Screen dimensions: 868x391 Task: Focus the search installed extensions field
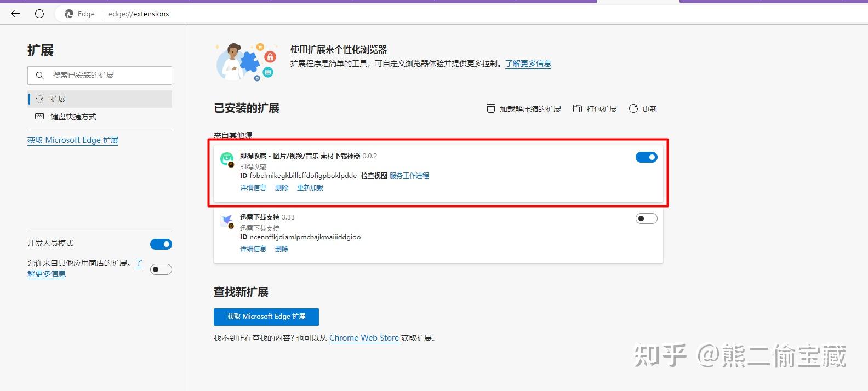[x=100, y=76]
